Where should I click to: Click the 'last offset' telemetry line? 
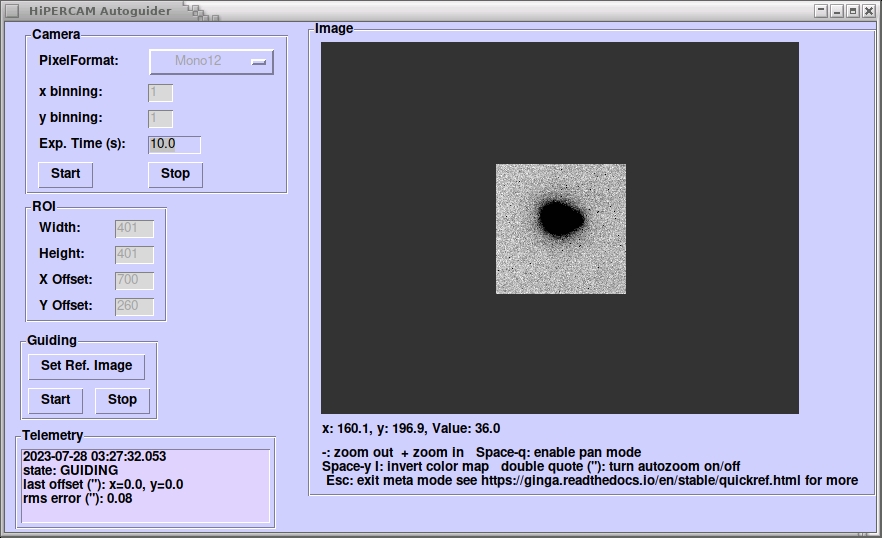coord(103,485)
